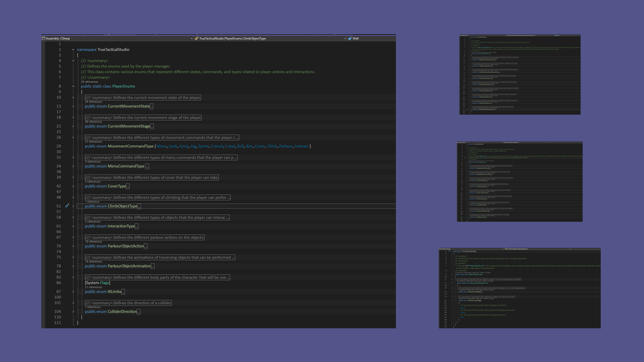
Task: Expand the MenuCommandType enum chevron
Action: 73,166
